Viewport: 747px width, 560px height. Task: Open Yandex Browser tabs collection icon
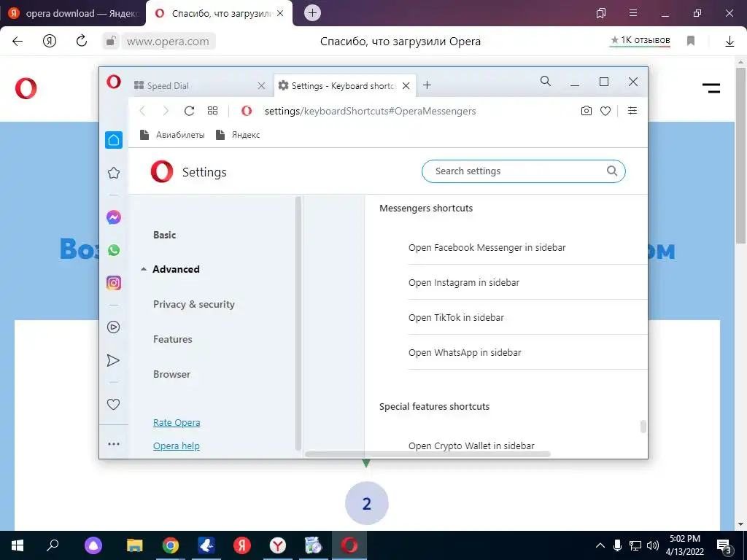click(x=601, y=13)
